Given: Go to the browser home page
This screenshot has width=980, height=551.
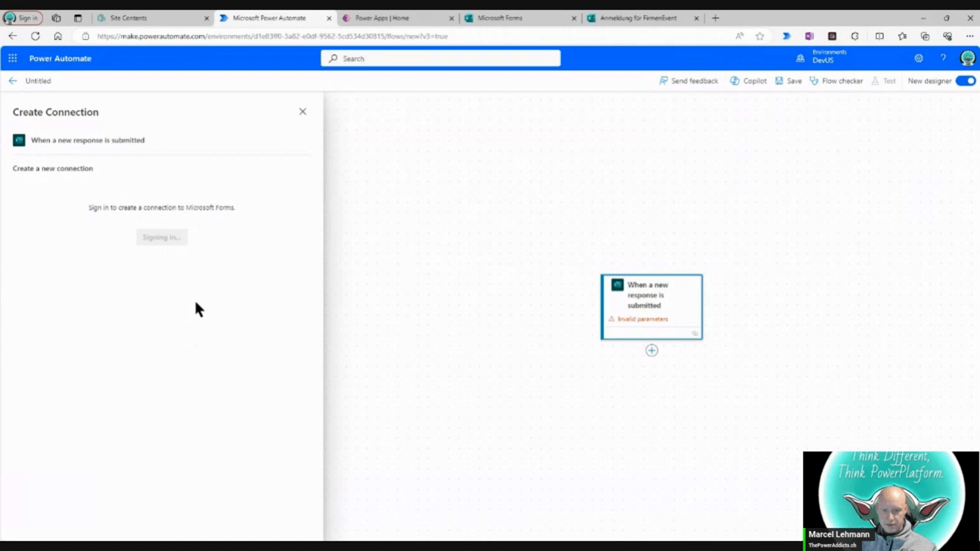Looking at the screenshot, I should click(x=57, y=36).
